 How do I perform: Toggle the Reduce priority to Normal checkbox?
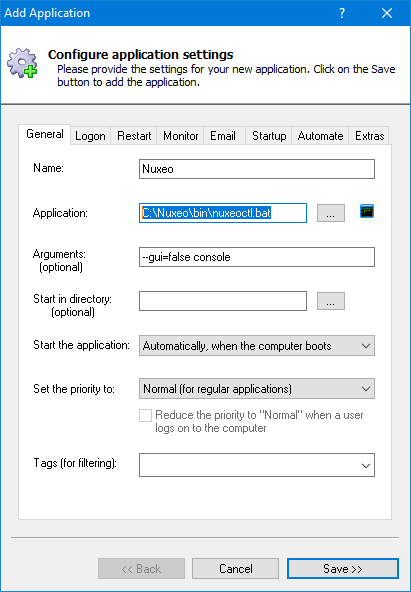145,415
